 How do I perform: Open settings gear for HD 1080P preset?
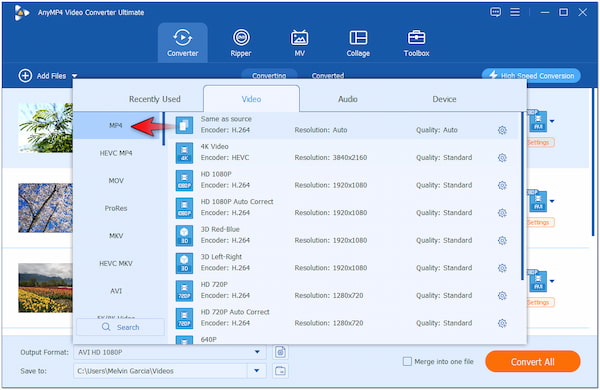point(502,185)
